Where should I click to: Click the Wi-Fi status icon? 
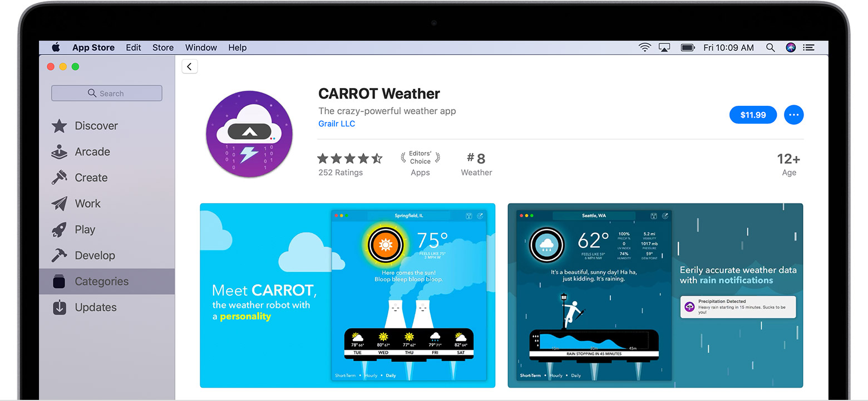(x=645, y=48)
